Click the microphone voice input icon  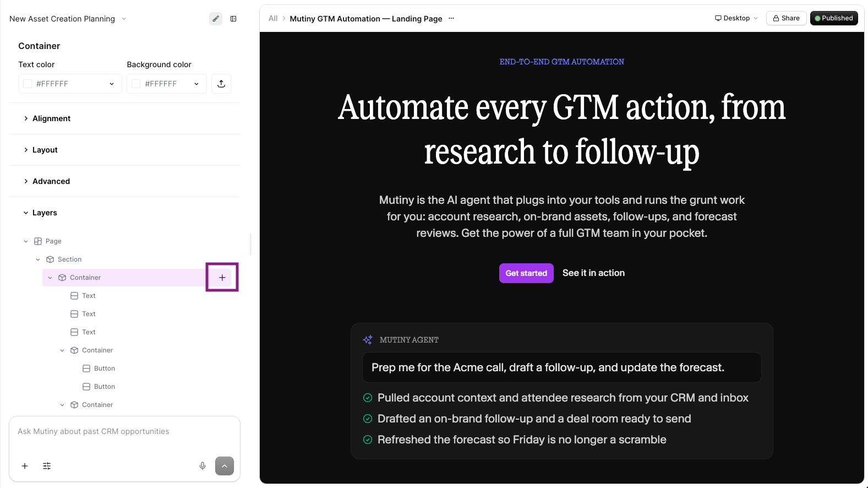pos(203,466)
